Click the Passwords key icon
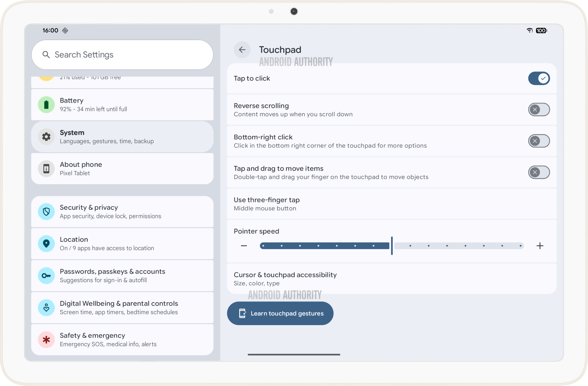The height and width of the screenshot is (386, 588). tap(46, 275)
